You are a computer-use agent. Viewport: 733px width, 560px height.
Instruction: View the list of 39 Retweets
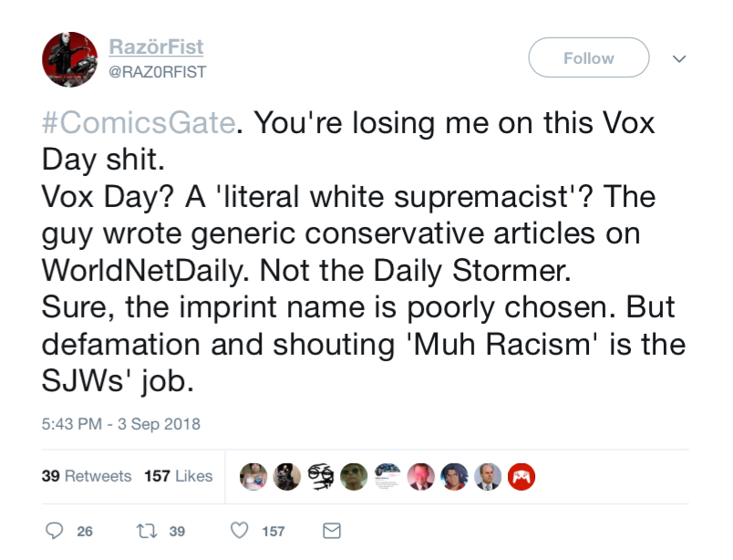click(x=87, y=476)
